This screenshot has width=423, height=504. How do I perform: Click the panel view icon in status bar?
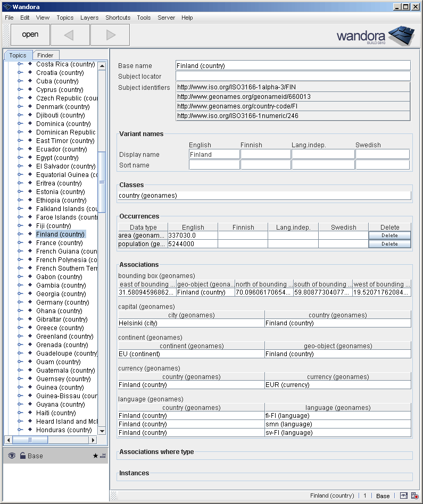click(x=404, y=495)
